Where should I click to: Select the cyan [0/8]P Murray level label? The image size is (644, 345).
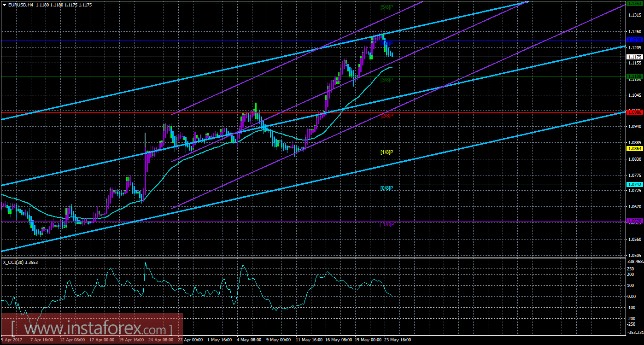pos(387,188)
